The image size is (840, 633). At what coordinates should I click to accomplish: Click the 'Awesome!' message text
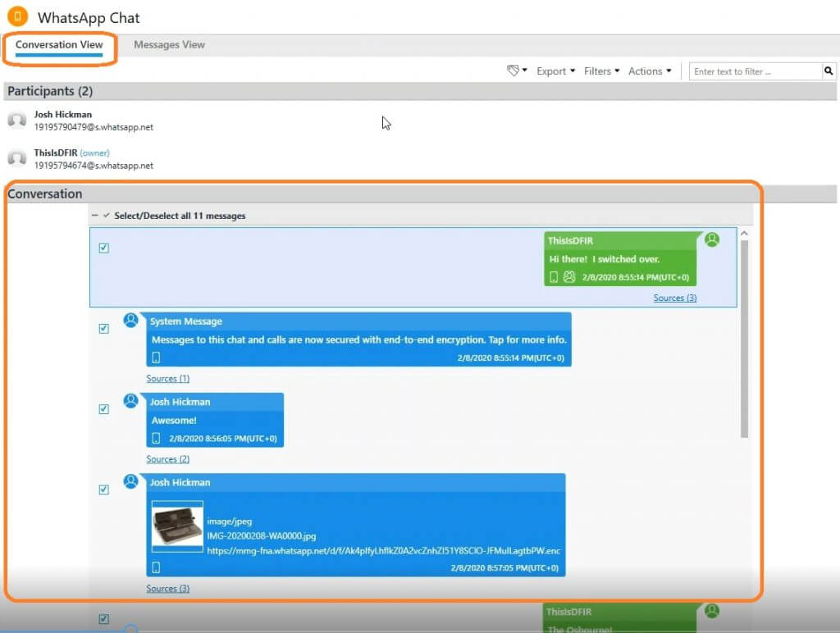coord(174,421)
